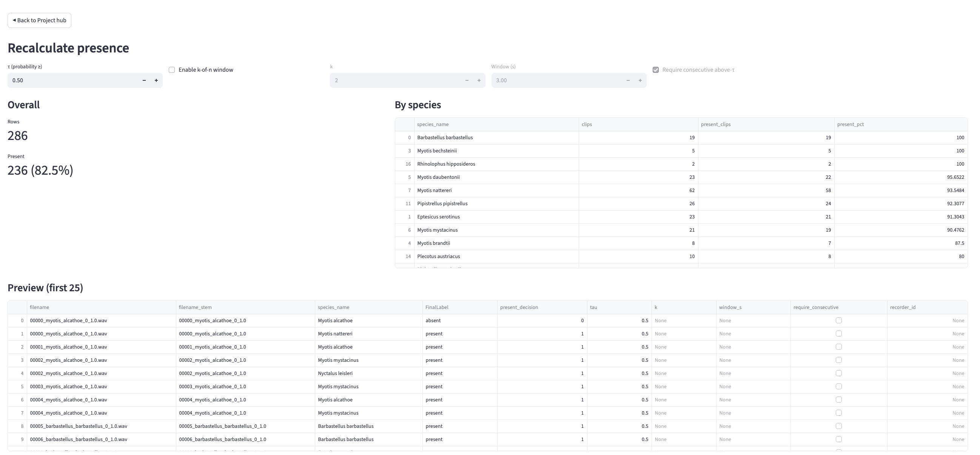Click the present_decision column header
Screen dimensions: 980x455
click(x=519, y=307)
